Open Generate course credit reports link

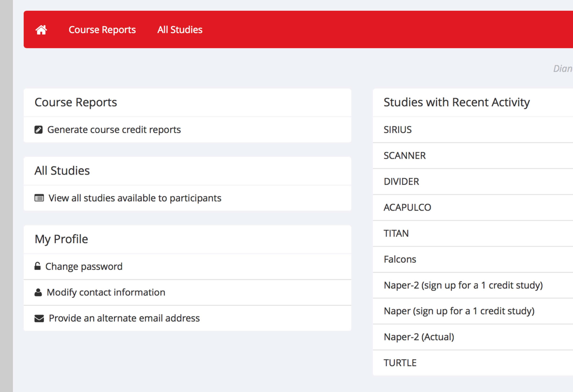point(114,130)
